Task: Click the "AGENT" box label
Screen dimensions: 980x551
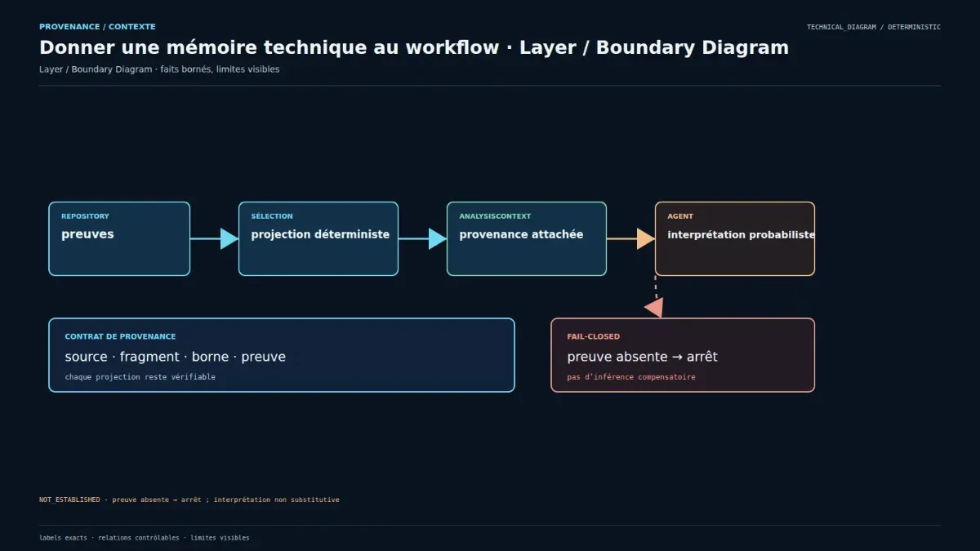Action: (x=680, y=216)
